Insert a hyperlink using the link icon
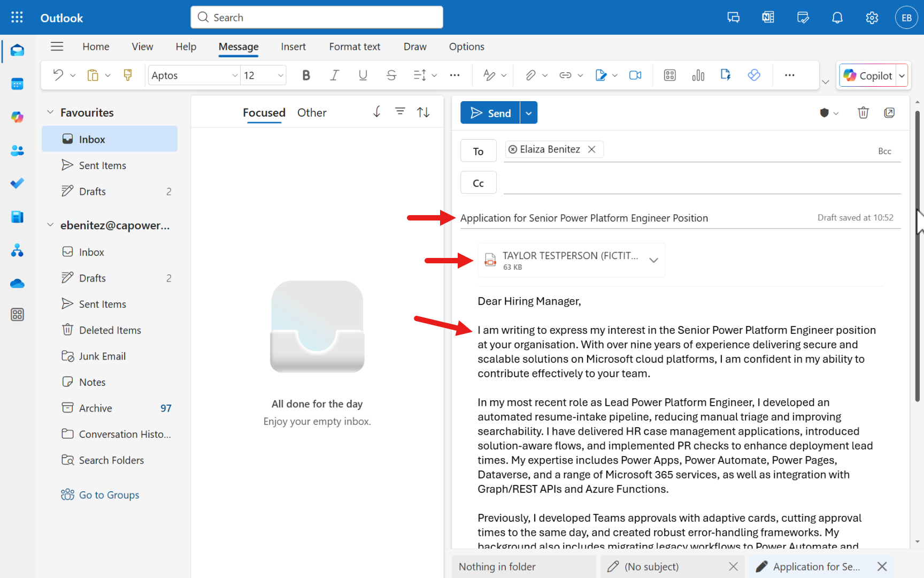 pyautogui.click(x=566, y=75)
